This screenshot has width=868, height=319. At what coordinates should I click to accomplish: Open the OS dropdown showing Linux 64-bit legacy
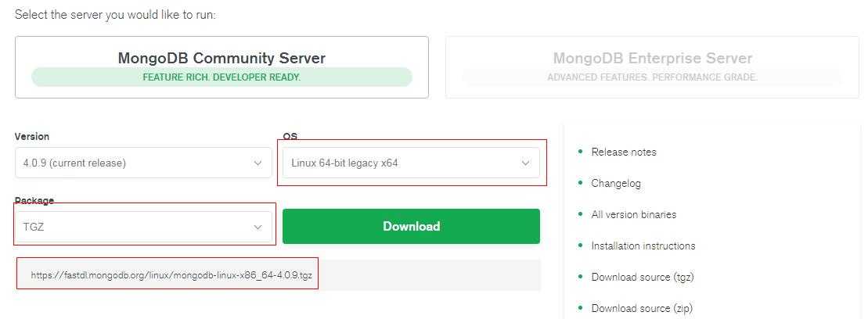click(x=412, y=163)
